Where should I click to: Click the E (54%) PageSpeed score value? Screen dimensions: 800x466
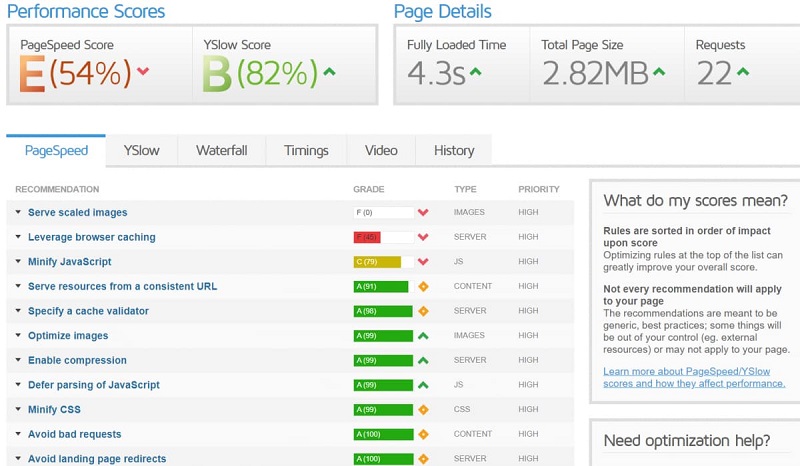[76, 73]
